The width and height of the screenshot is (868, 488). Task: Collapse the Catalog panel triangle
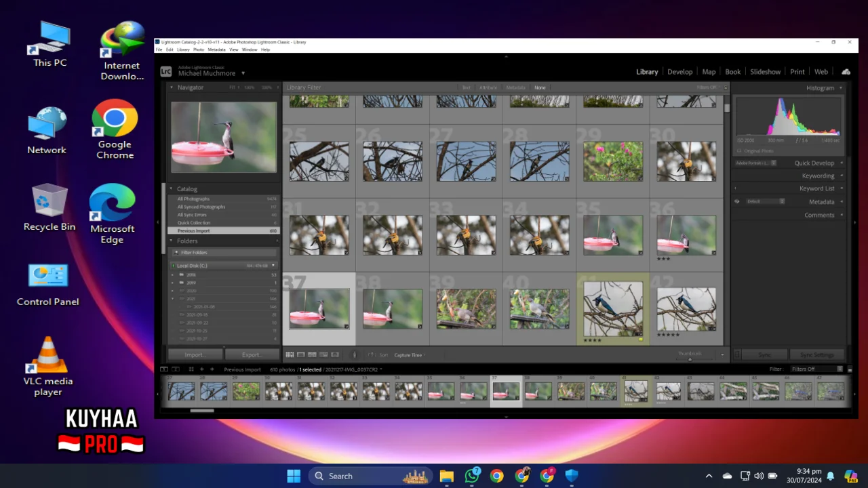click(x=172, y=189)
